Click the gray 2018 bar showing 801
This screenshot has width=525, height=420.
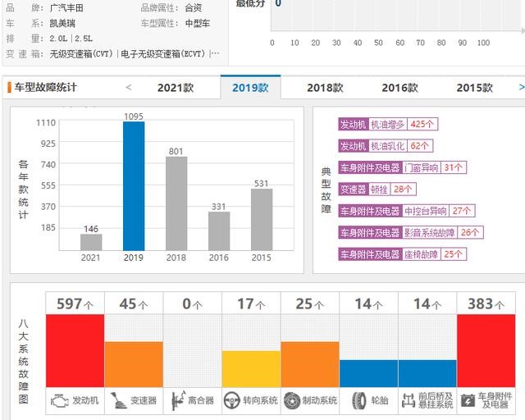coord(176,203)
